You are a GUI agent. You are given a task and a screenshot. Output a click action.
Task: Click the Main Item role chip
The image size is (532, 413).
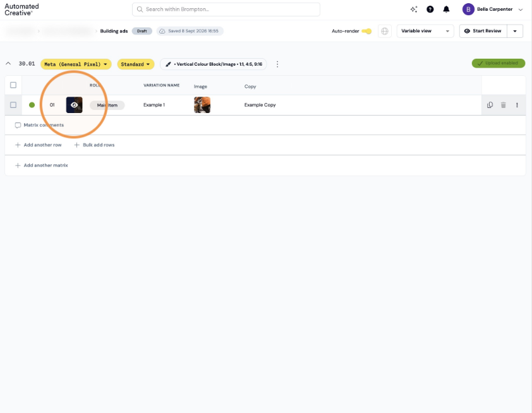pyautogui.click(x=107, y=105)
